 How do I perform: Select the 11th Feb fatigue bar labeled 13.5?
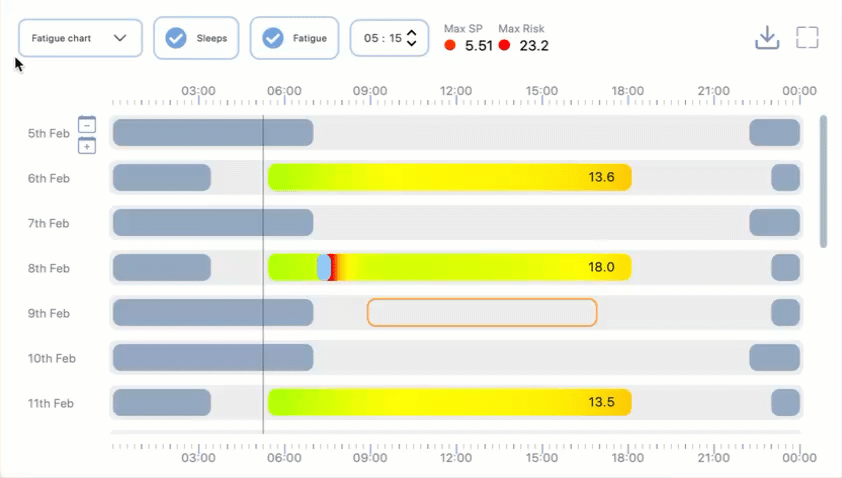point(449,402)
